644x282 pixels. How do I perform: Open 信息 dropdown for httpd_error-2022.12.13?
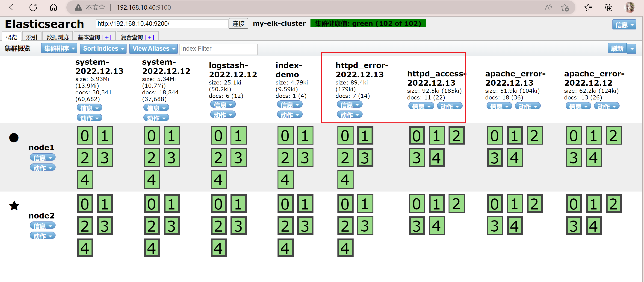point(350,105)
